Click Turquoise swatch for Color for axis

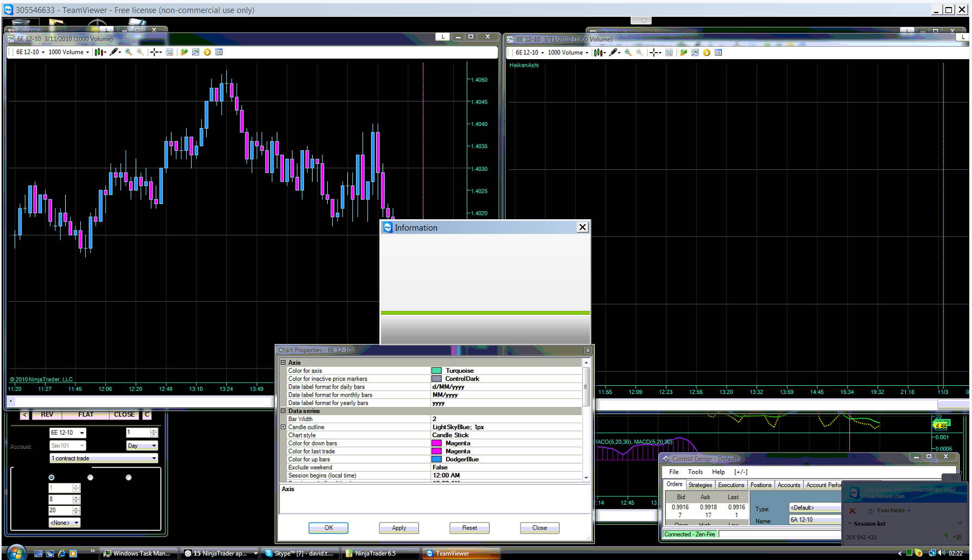(x=436, y=371)
